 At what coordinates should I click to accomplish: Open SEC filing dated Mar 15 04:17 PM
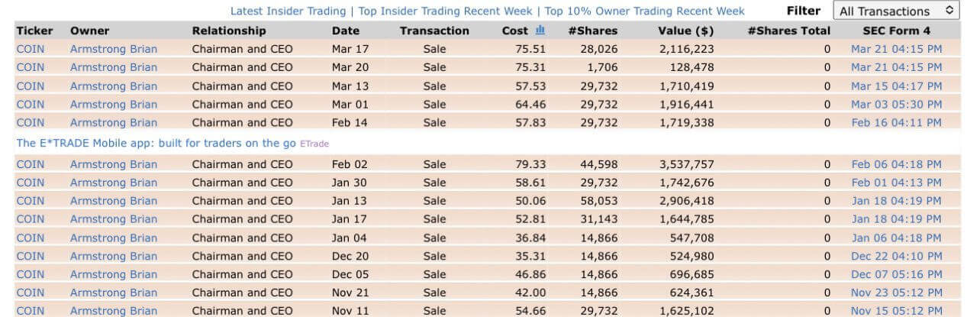[x=896, y=86]
